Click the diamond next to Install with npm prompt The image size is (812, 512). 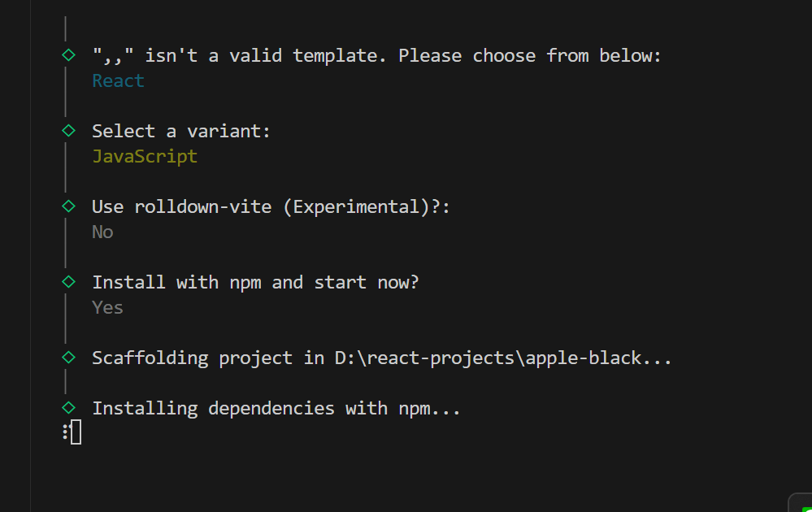69,281
